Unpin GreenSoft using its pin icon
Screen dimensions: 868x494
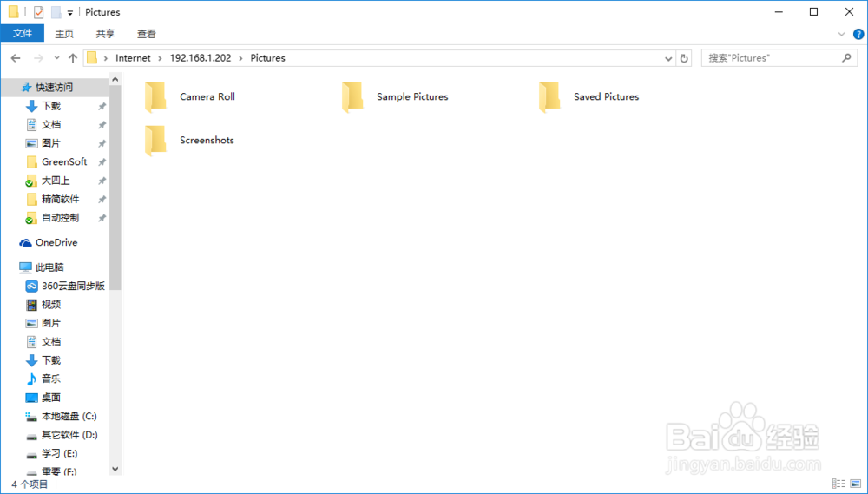point(102,162)
